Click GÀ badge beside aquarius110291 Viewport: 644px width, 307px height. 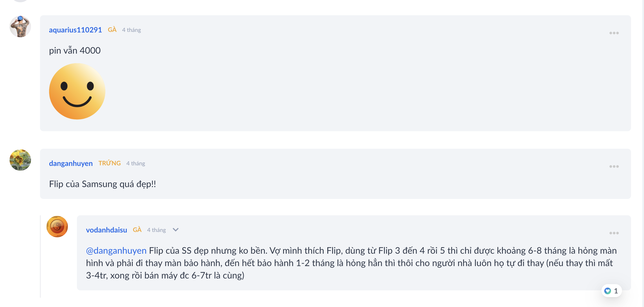click(112, 30)
